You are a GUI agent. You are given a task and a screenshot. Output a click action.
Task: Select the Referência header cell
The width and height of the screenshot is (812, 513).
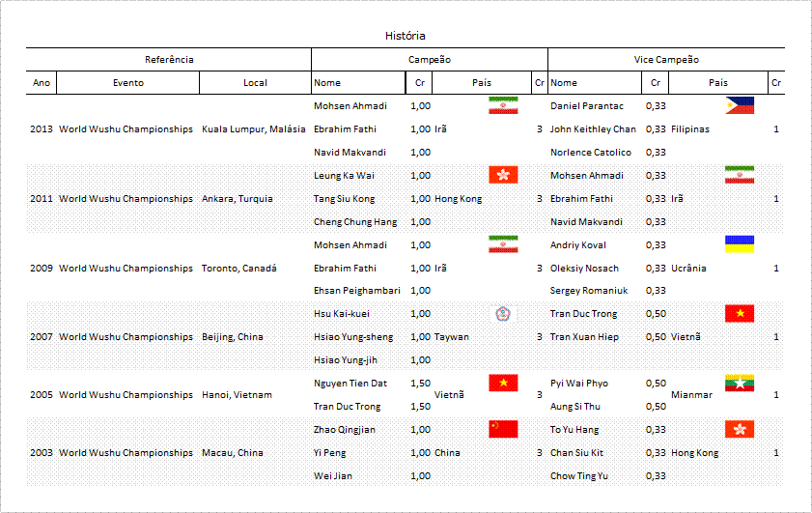tap(169, 60)
